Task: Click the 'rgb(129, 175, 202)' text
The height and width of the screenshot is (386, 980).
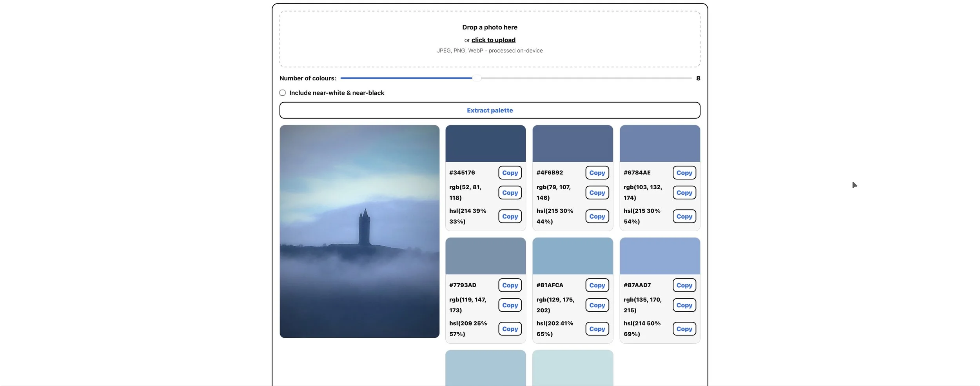Action: 555,305
